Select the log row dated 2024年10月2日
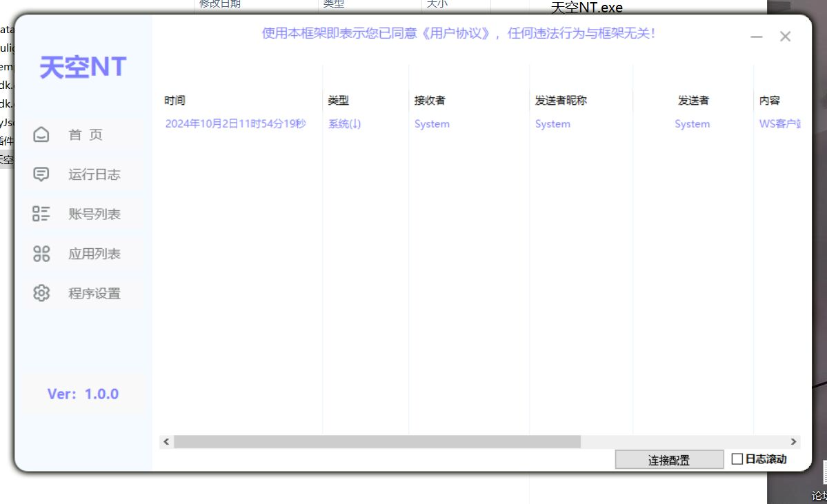 coord(235,124)
